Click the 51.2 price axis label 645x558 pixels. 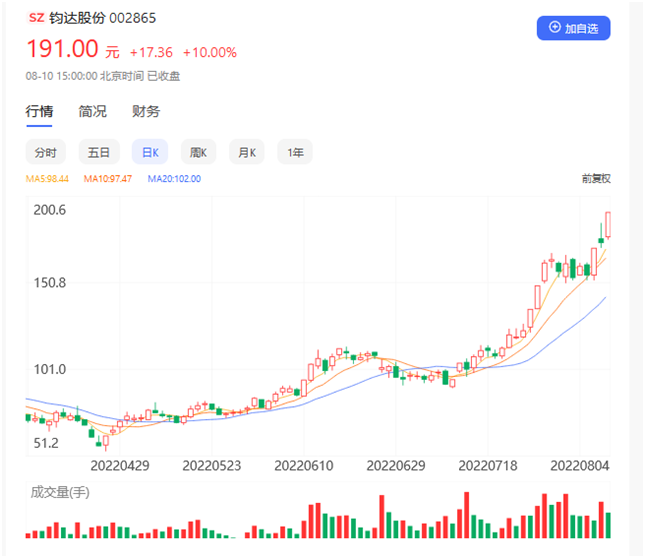46,443
